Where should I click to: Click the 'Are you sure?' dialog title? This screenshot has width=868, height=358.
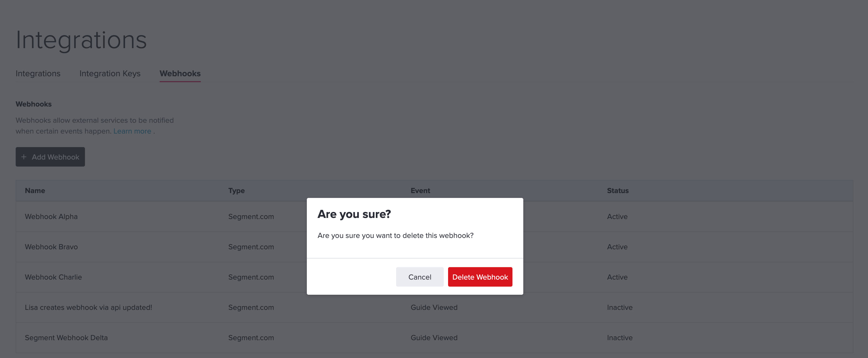pyautogui.click(x=354, y=214)
